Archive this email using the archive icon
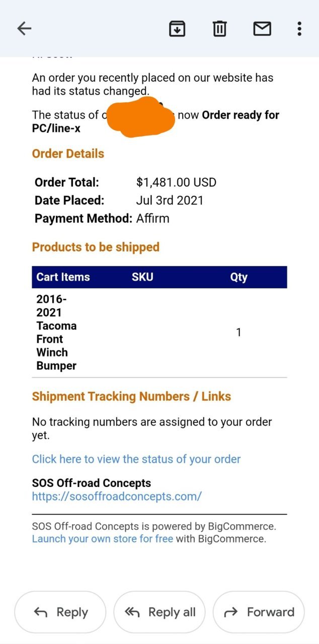The width and height of the screenshot is (319, 644). tap(177, 29)
